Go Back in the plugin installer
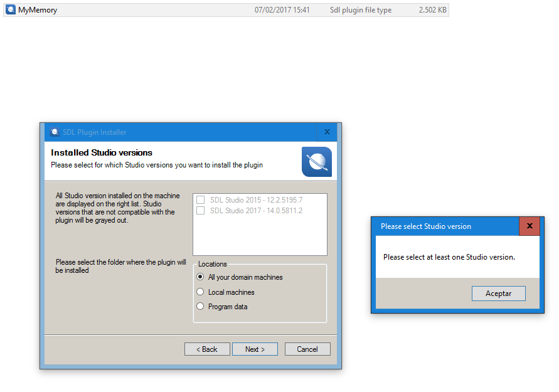Viewport: 559px width, 392px height. coord(207,349)
